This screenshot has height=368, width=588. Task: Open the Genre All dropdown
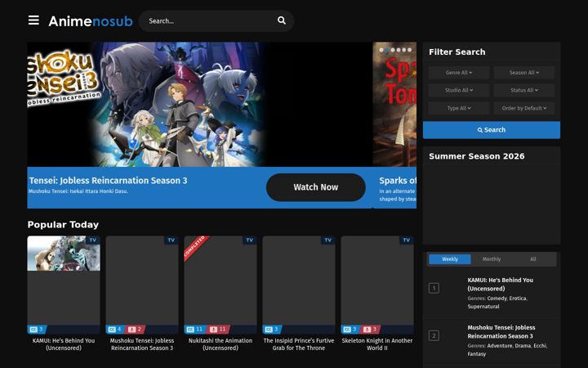pyautogui.click(x=459, y=73)
